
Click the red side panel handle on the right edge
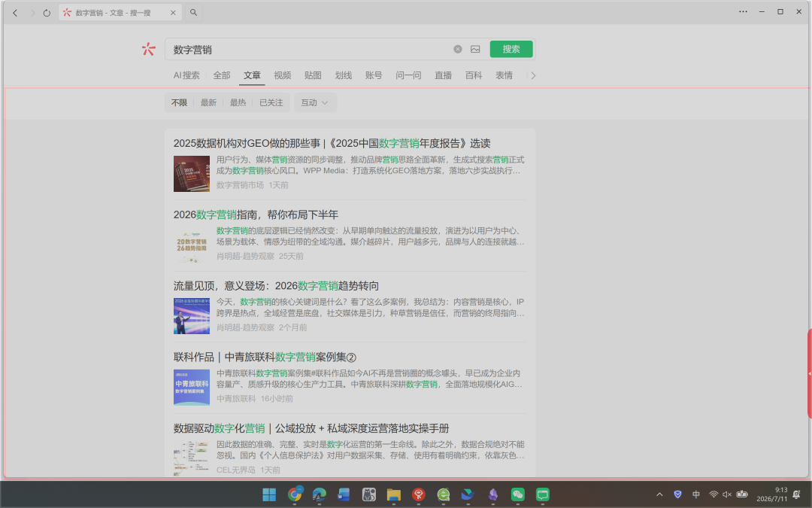(810, 373)
